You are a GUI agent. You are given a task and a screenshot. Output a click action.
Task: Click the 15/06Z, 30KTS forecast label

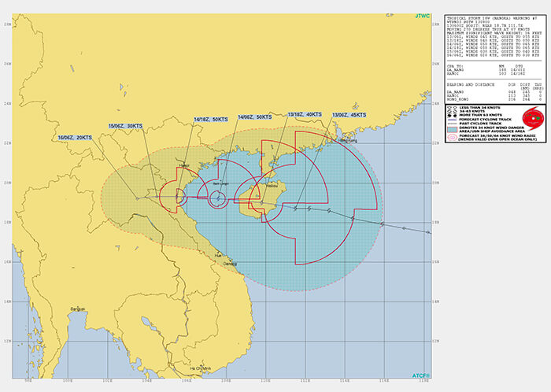[x=126, y=126]
